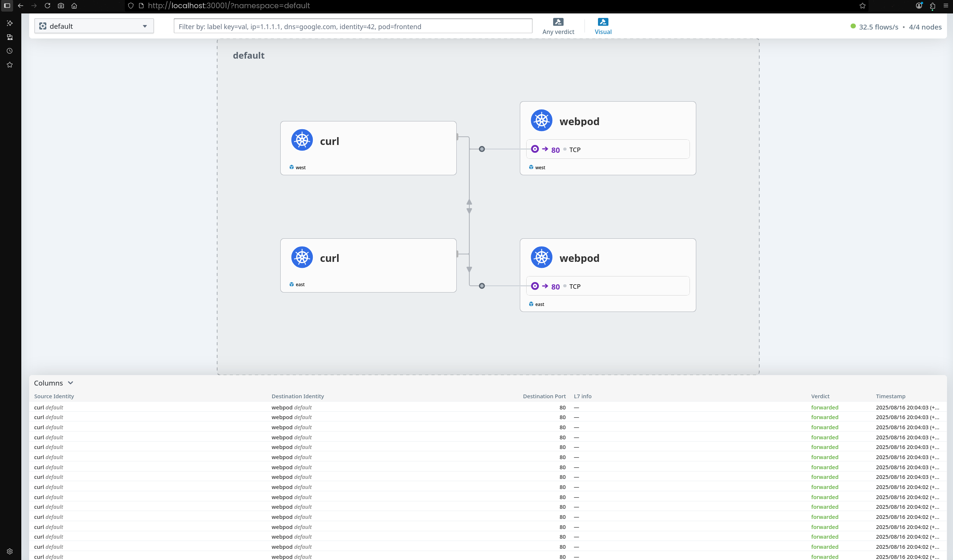Open the browser hamburger menu

click(946, 6)
